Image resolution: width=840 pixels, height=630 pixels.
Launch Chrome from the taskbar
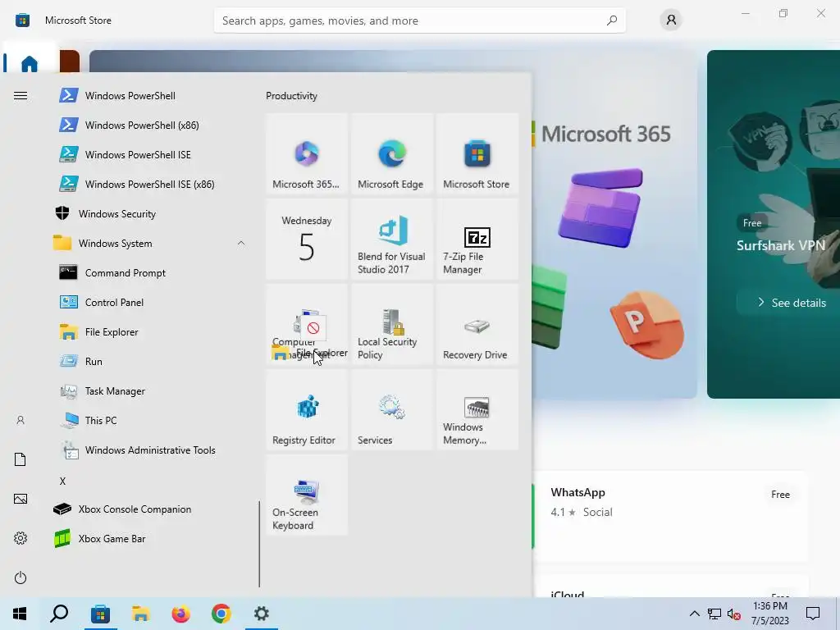click(x=221, y=614)
